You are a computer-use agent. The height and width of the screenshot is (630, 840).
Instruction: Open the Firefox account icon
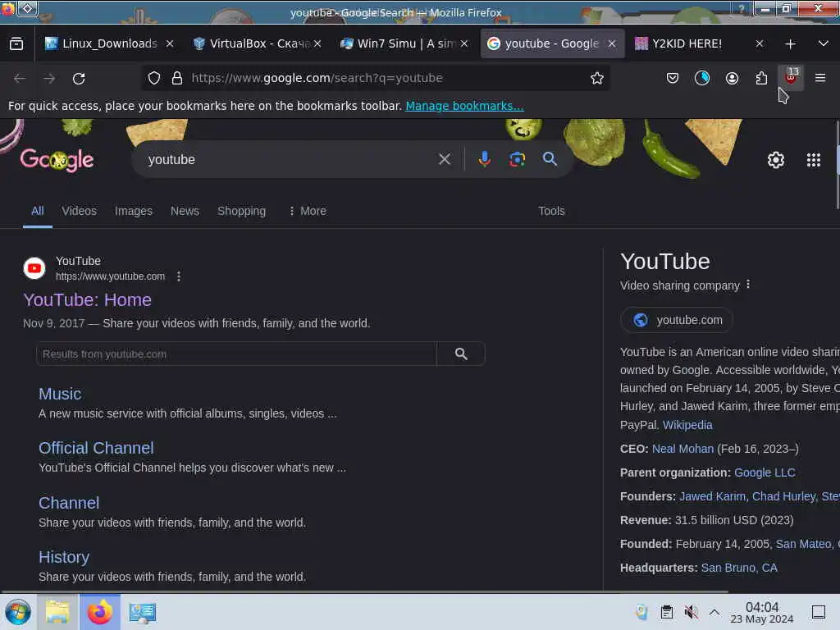click(x=732, y=78)
